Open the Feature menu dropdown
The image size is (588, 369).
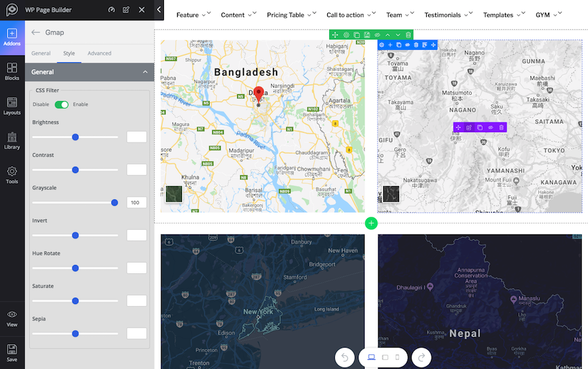tap(194, 15)
